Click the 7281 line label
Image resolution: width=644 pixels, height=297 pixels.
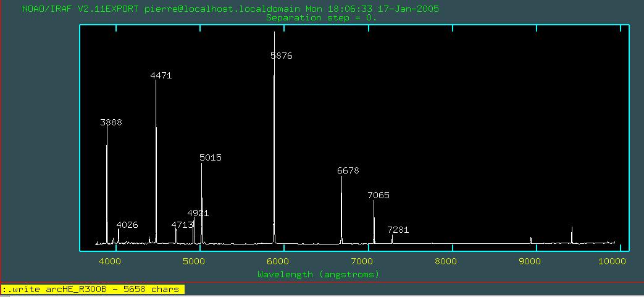click(398, 230)
